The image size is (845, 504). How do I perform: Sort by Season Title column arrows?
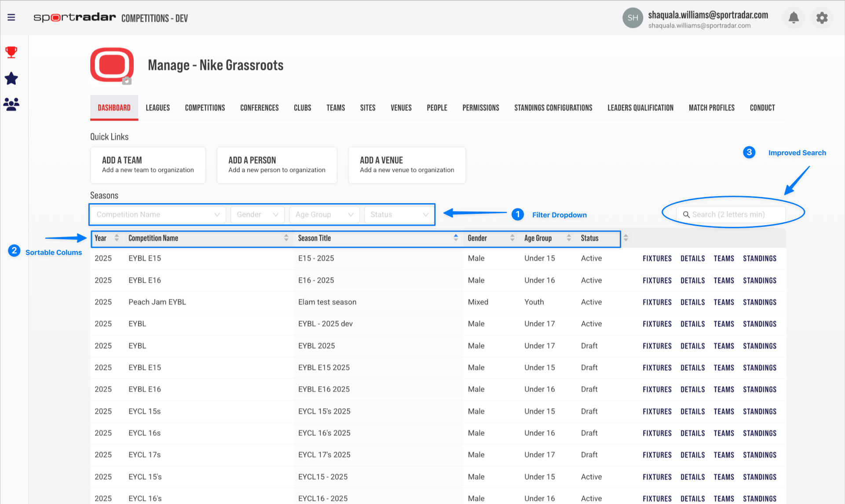click(456, 238)
